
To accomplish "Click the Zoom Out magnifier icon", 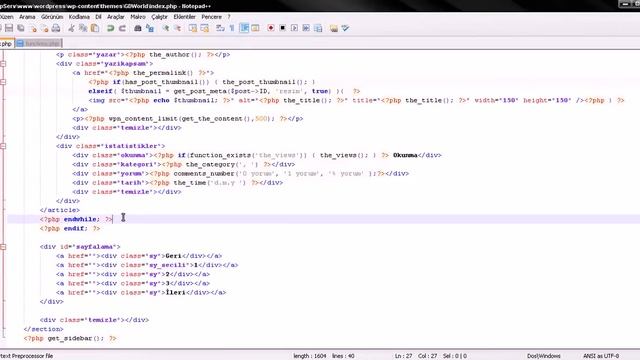I will point(177,28).
